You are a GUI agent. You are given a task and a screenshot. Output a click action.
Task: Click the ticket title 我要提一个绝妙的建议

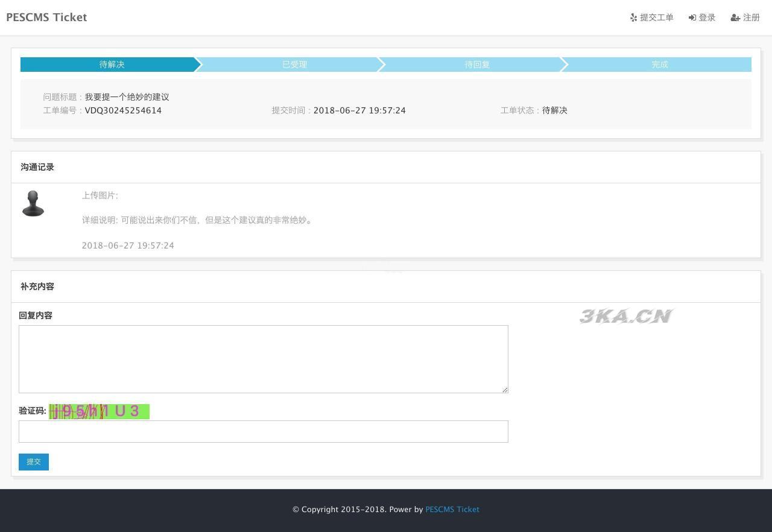click(127, 97)
